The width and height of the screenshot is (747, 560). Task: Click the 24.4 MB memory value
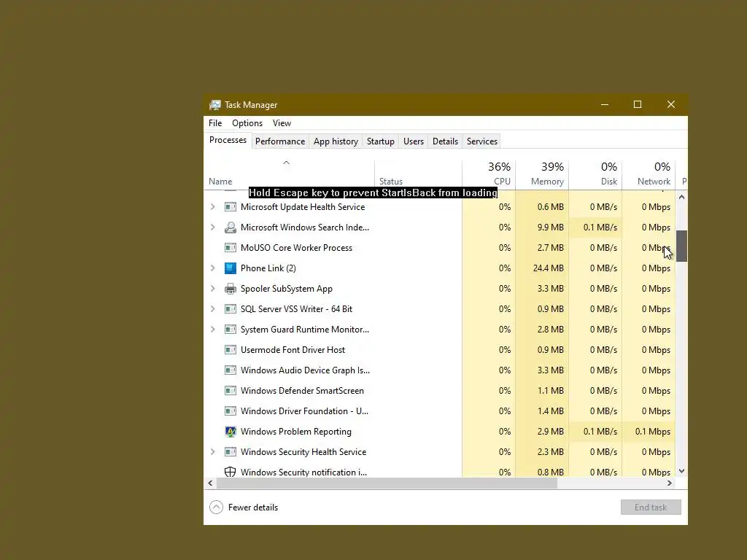549,268
